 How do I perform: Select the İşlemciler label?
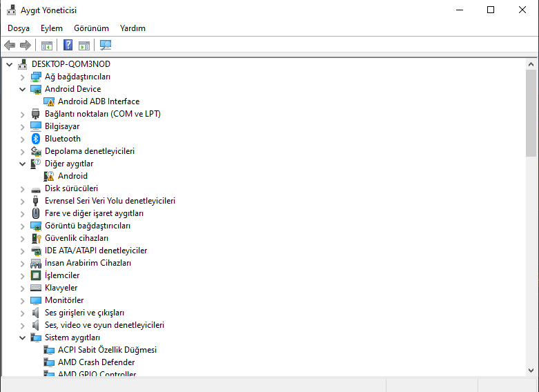(62, 275)
